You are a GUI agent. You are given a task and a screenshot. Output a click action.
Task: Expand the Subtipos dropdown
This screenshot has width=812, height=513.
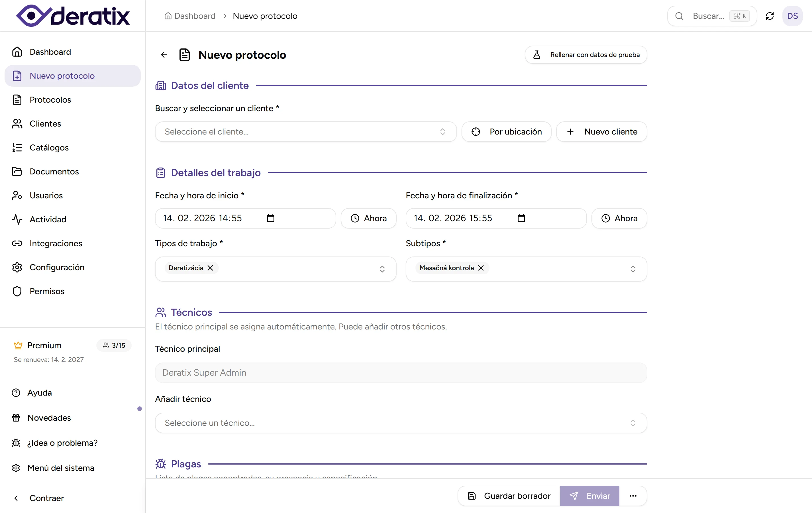633,269
